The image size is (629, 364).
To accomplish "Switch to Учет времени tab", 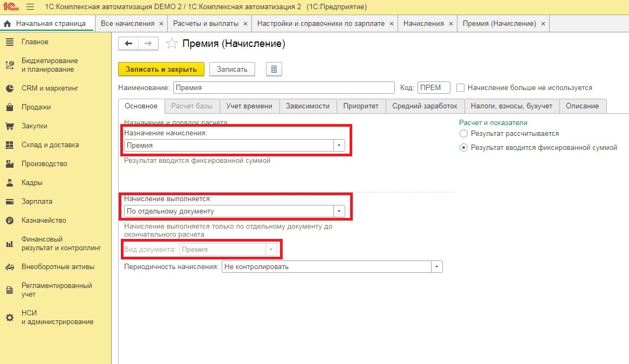I will click(249, 106).
